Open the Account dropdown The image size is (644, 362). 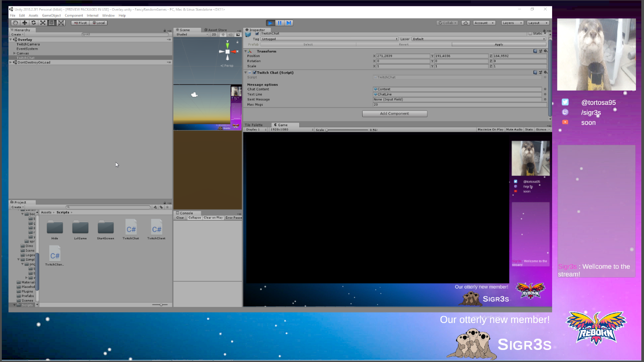(x=484, y=23)
